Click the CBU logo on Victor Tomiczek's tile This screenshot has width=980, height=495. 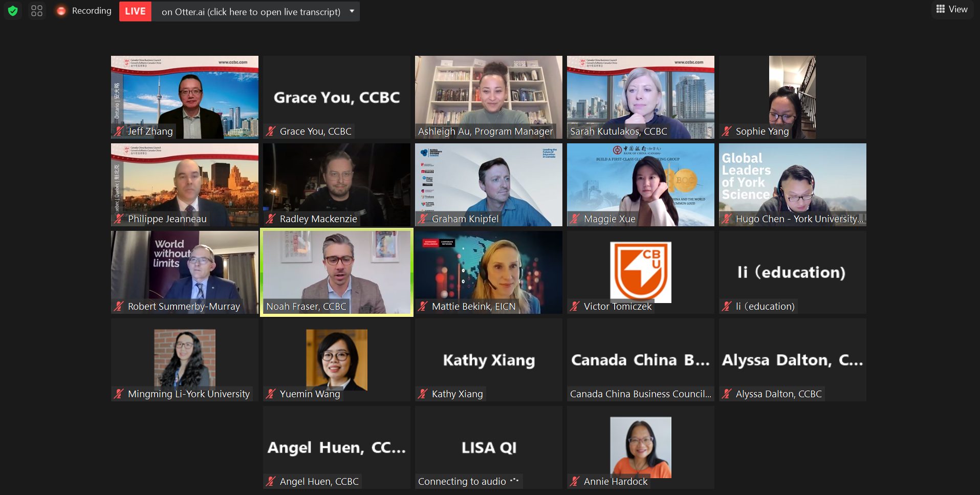click(640, 271)
